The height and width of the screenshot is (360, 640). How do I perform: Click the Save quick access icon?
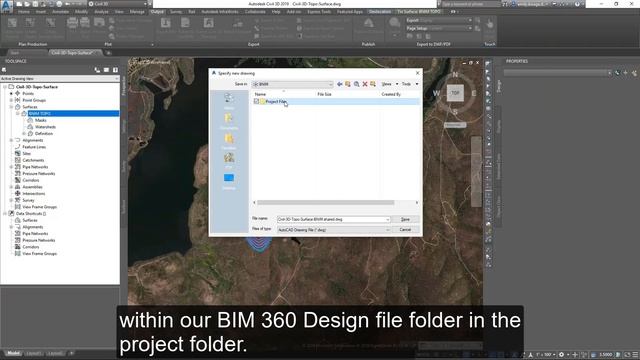[x=34, y=4]
